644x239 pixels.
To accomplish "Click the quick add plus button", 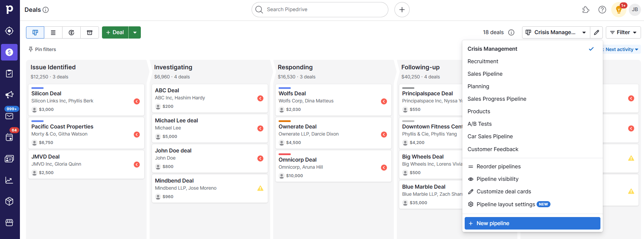I will (x=402, y=10).
